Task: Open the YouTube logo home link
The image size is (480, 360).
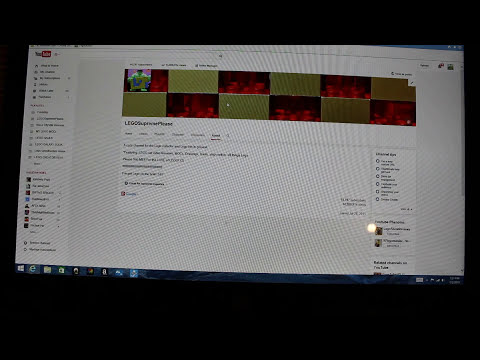Action: pyautogui.click(x=43, y=54)
